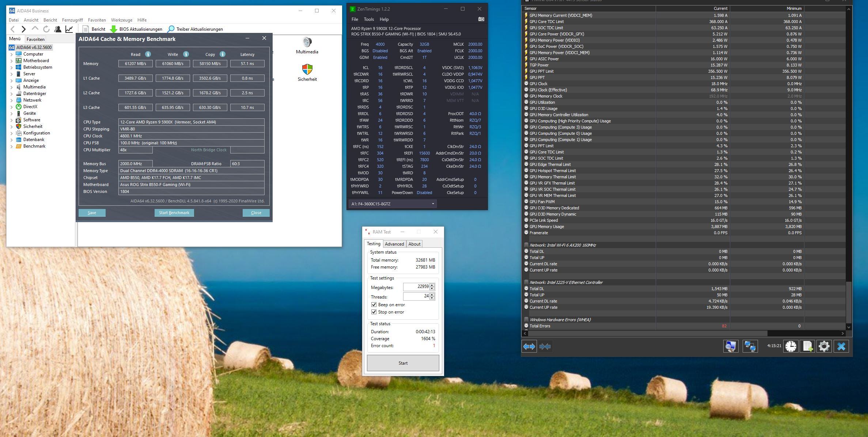Screen dimensions: 868x437
Task: Open HWiNFO settings gear icon
Action: [824, 346]
